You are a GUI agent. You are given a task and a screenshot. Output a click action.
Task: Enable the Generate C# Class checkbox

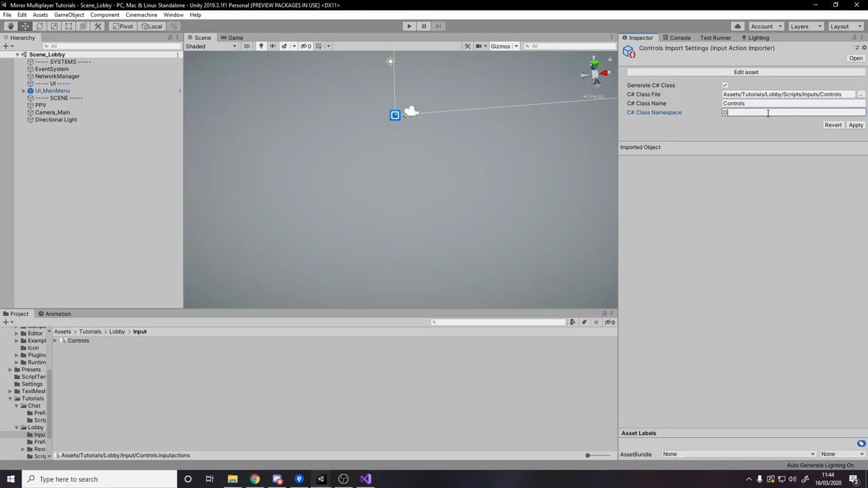(725, 85)
